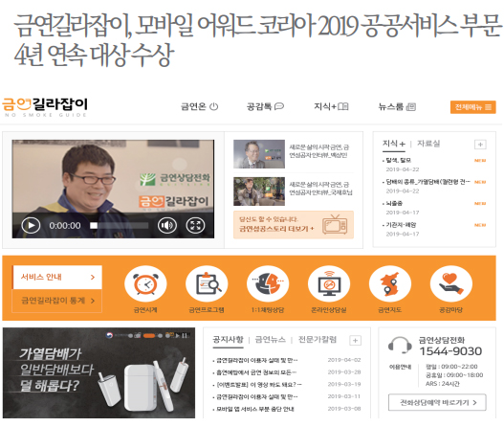The width and height of the screenshot is (504, 427).
Task: Open the first interview thumbnail with suited man
Action: coord(259,154)
